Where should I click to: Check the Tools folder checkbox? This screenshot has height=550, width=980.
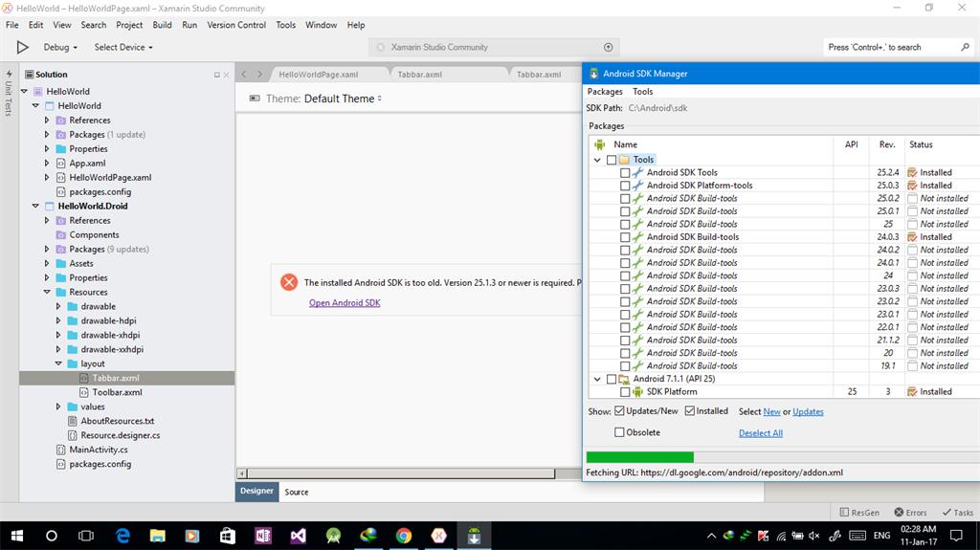click(612, 160)
